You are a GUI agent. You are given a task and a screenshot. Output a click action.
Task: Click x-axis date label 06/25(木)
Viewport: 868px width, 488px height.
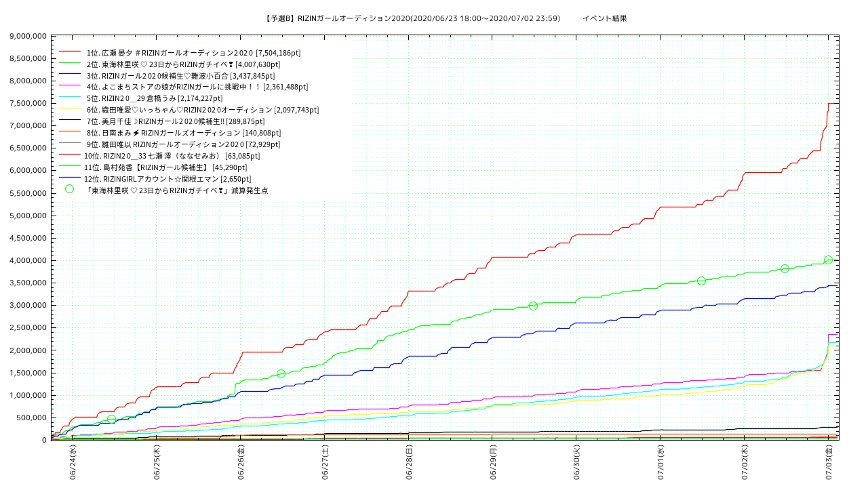[x=157, y=462]
